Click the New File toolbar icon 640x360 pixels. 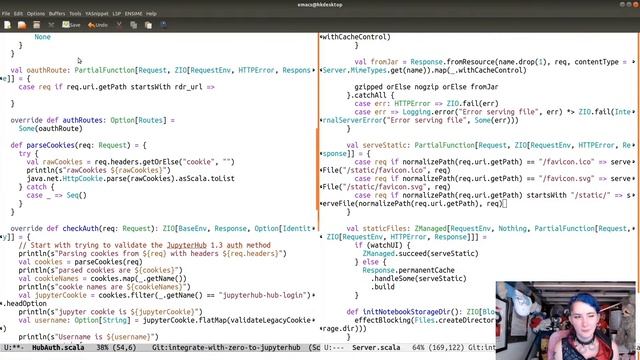pos(7,25)
